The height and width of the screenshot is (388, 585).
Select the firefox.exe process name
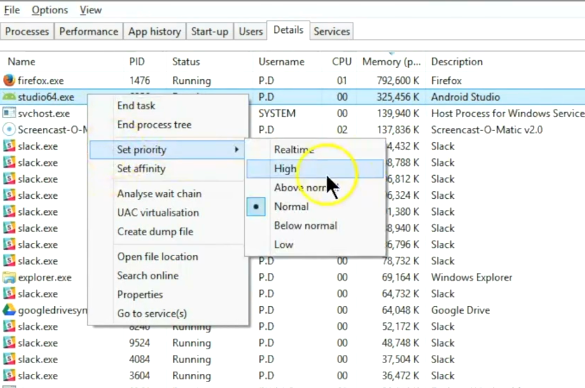coord(41,81)
